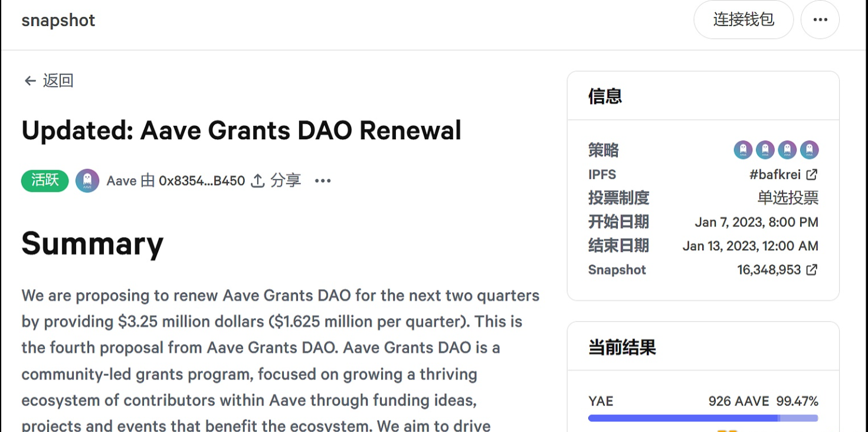Click the share upload icon

point(257,181)
